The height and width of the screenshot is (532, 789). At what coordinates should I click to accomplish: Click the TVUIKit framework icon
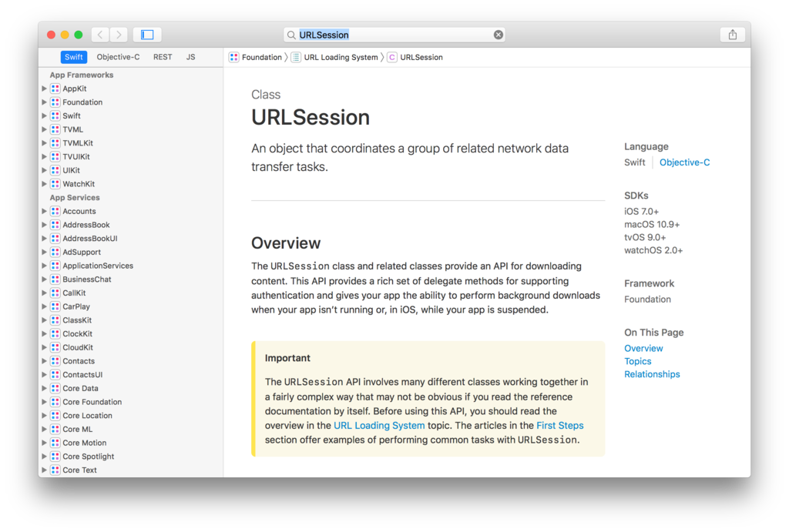click(x=55, y=156)
